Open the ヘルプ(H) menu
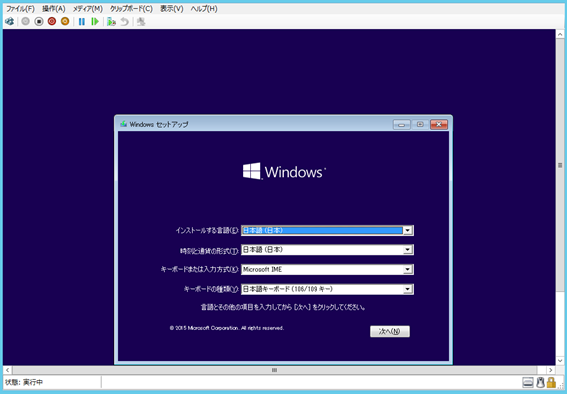The height and width of the screenshot is (394, 567). tap(204, 9)
